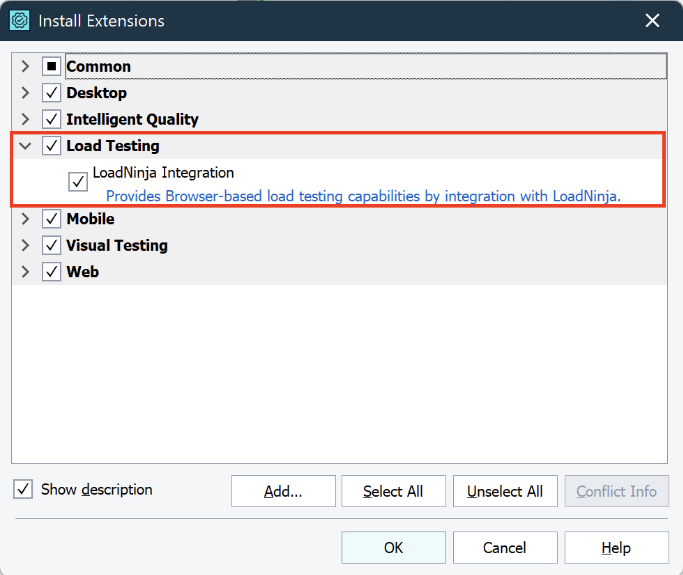Uncheck the Web extensions checkbox

(x=52, y=272)
